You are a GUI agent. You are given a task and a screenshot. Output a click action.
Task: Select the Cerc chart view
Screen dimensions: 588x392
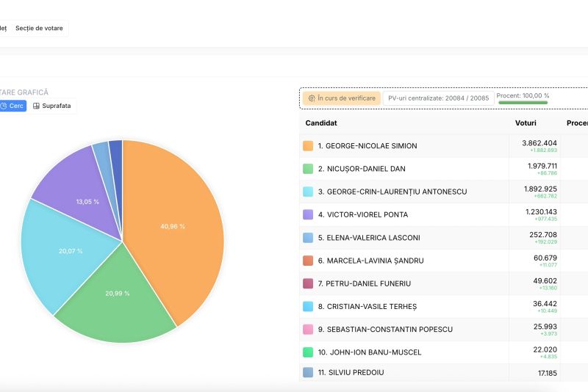13,106
